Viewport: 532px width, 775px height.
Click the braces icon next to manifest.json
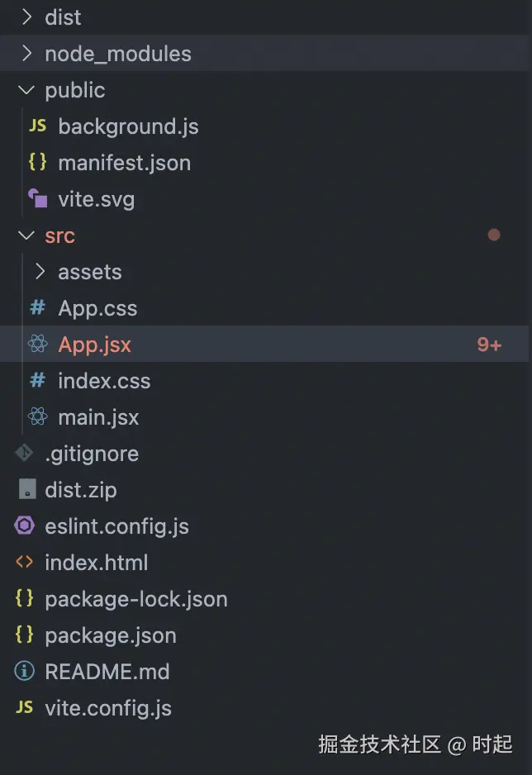37,163
